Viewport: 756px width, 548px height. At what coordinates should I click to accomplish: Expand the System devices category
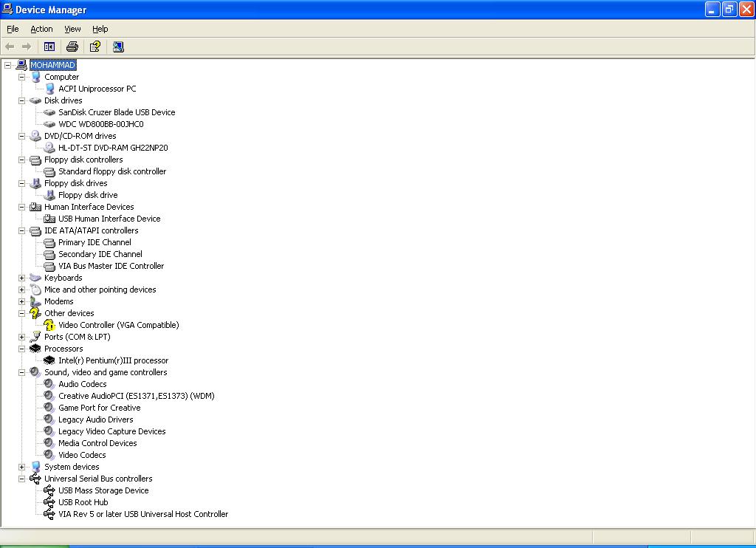[21, 467]
